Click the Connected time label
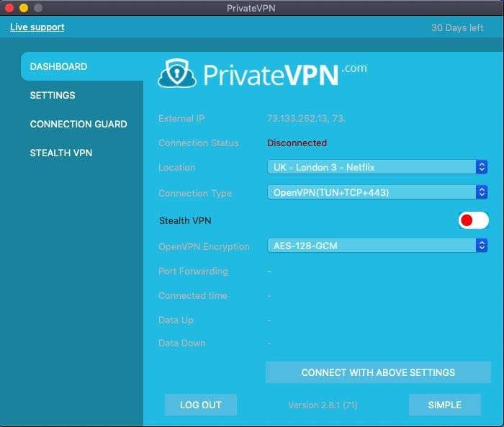Screen dimensions: 504x427 pyautogui.click(x=193, y=295)
